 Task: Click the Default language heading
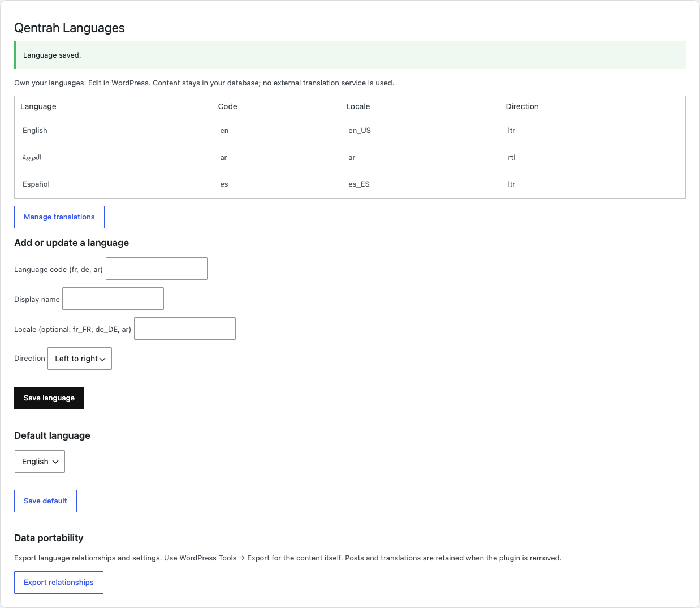(52, 435)
